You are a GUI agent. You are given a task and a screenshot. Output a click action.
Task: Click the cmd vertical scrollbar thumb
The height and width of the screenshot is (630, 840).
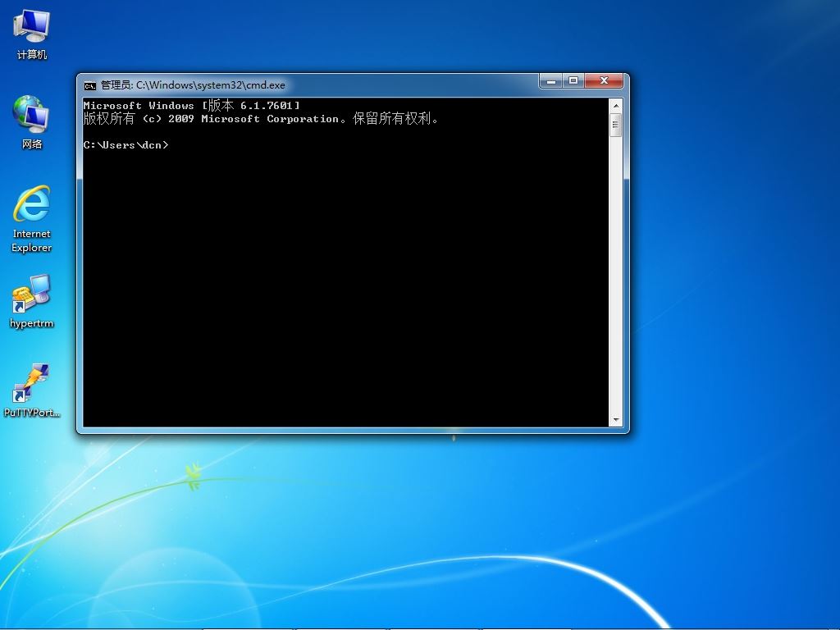615,126
